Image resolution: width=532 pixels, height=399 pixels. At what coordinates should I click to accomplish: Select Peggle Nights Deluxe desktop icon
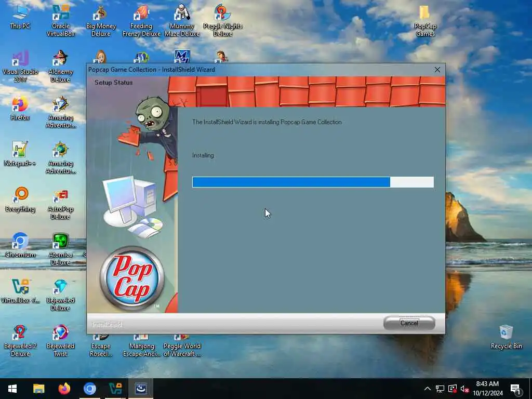pos(222,20)
